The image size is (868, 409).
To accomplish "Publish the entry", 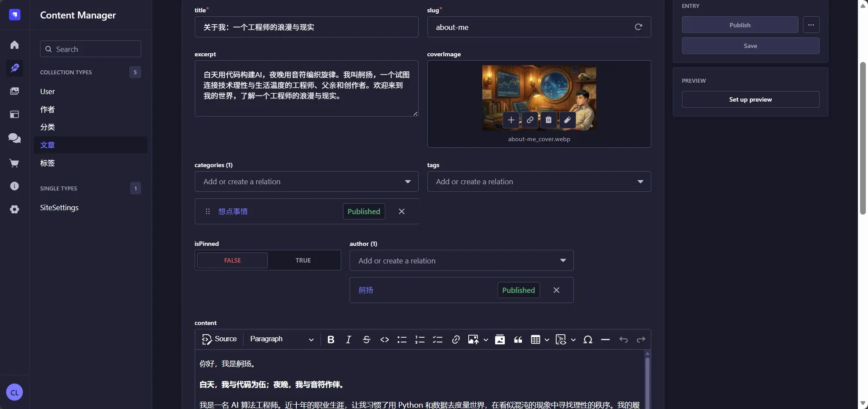I will pos(739,25).
